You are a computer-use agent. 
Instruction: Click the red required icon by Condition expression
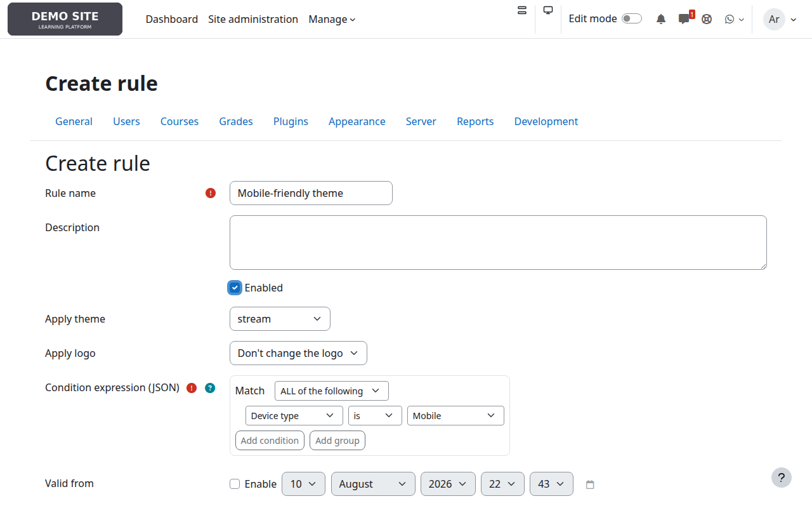click(192, 388)
